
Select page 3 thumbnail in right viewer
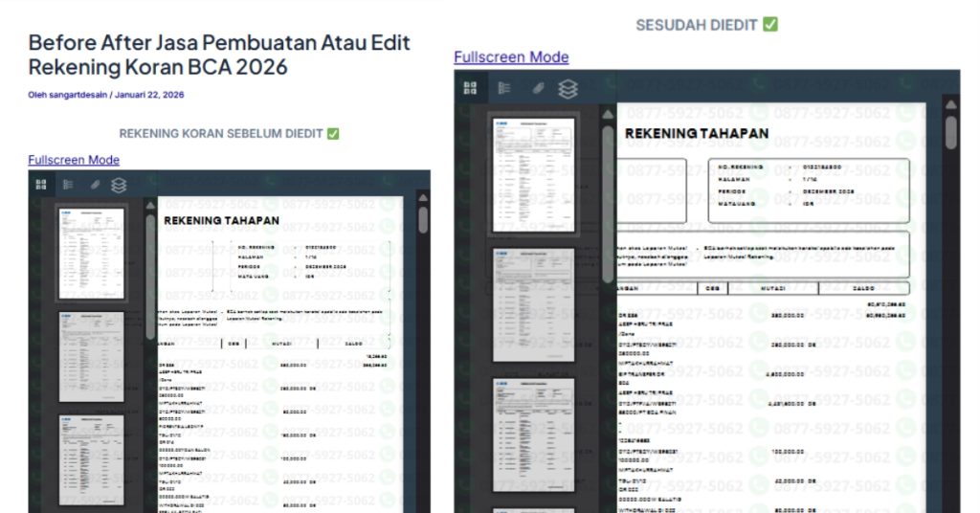pos(533,434)
